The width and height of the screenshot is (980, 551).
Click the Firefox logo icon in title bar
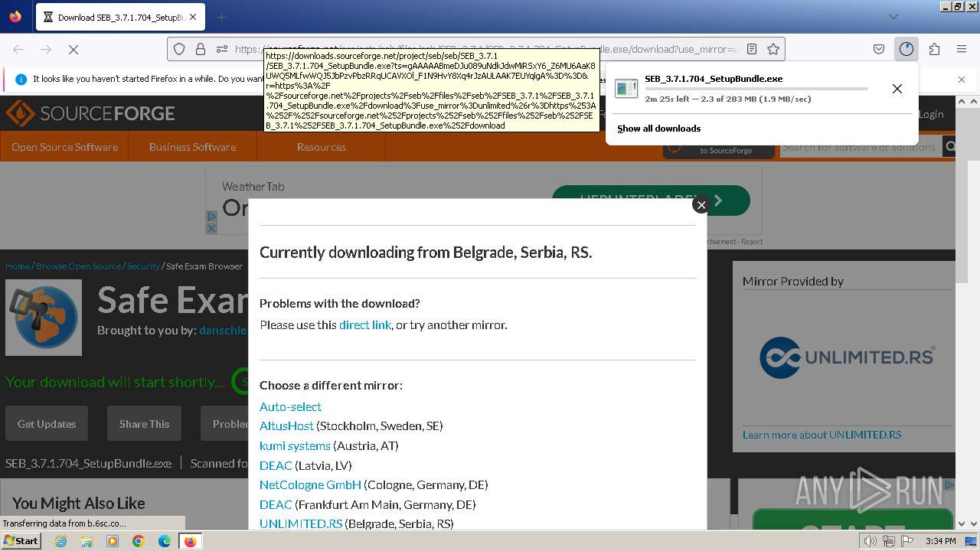coord(15,17)
